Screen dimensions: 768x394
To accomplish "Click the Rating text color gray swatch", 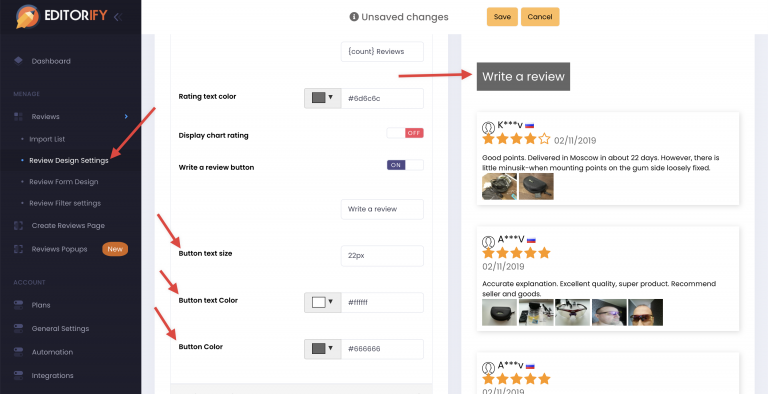I will click(x=318, y=98).
